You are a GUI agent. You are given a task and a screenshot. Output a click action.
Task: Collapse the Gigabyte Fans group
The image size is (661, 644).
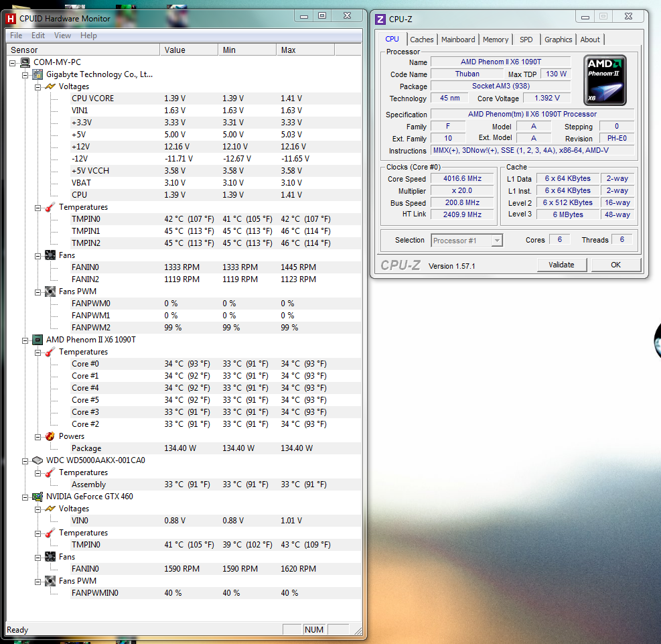[x=38, y=256]
